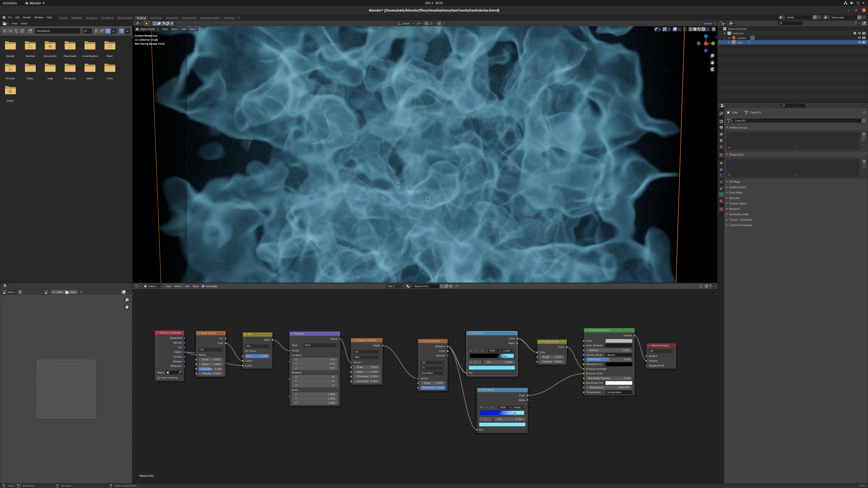This screenshot has height=488, width=868.
Task: Expand the Camera item in outliner
Action: [x=729, y=38]
